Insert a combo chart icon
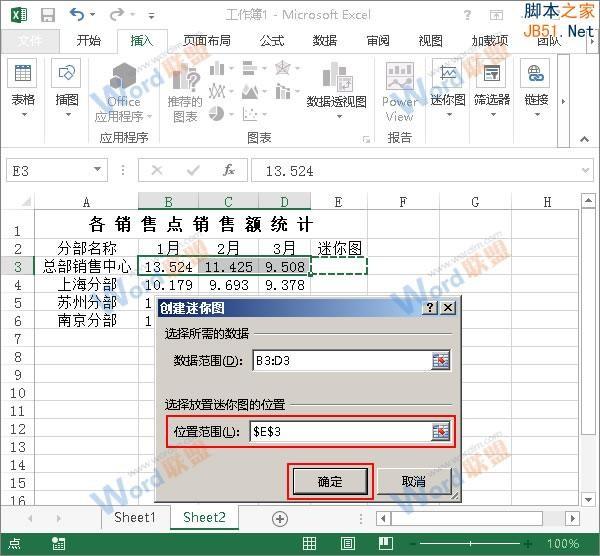The height and width of the screenshot is (556, 600). click(x=283, y=91)
